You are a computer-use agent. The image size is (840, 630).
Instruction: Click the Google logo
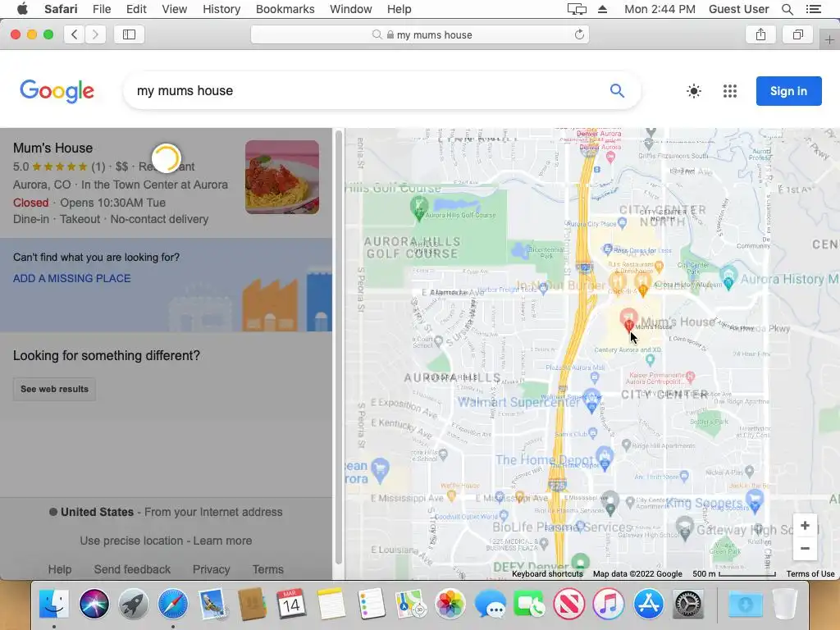[x=57, y=92]
